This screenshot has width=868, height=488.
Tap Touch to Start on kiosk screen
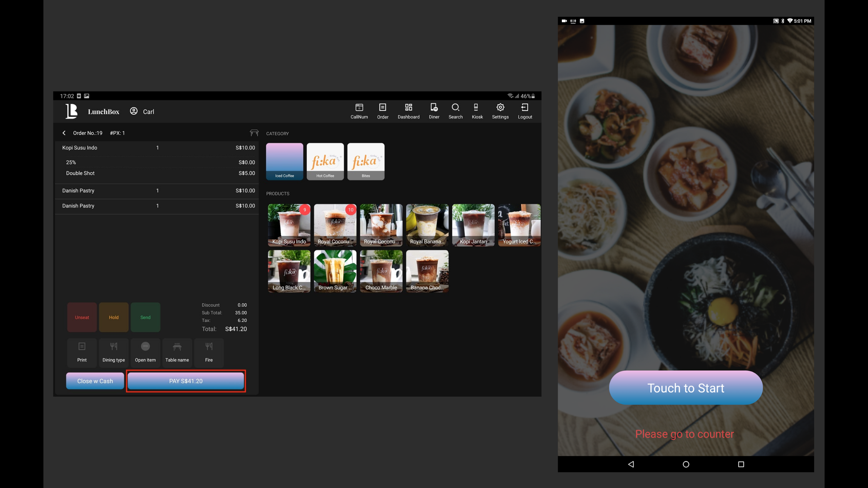[x=686, y=388]
